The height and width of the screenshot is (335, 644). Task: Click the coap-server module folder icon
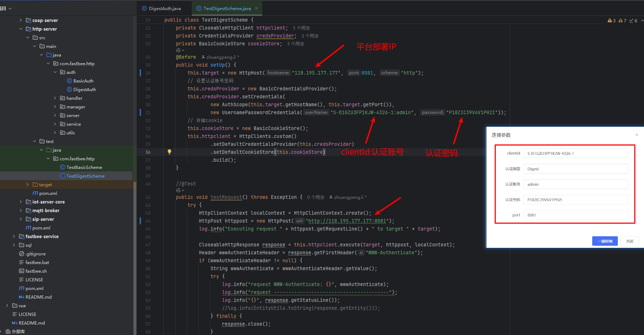[28, 21]
